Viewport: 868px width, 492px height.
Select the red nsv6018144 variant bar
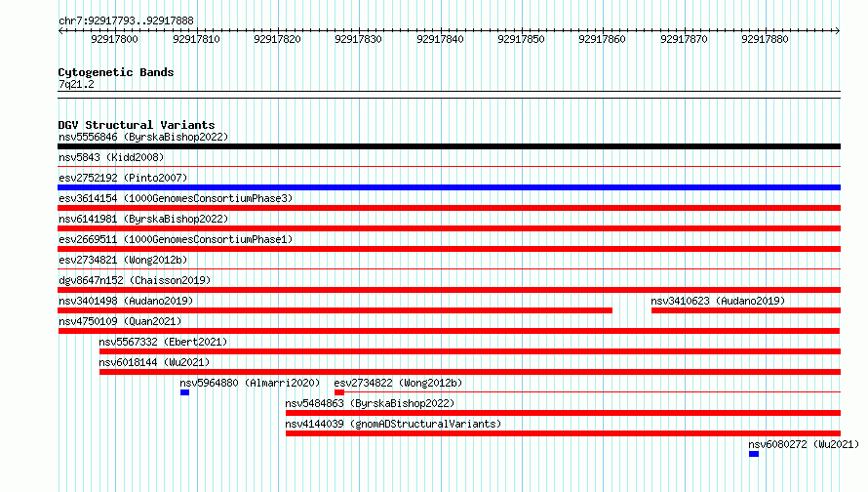point(470,372)
